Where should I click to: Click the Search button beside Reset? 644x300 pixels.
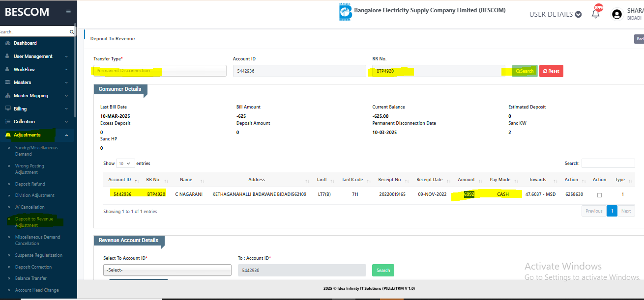point(525,71)
